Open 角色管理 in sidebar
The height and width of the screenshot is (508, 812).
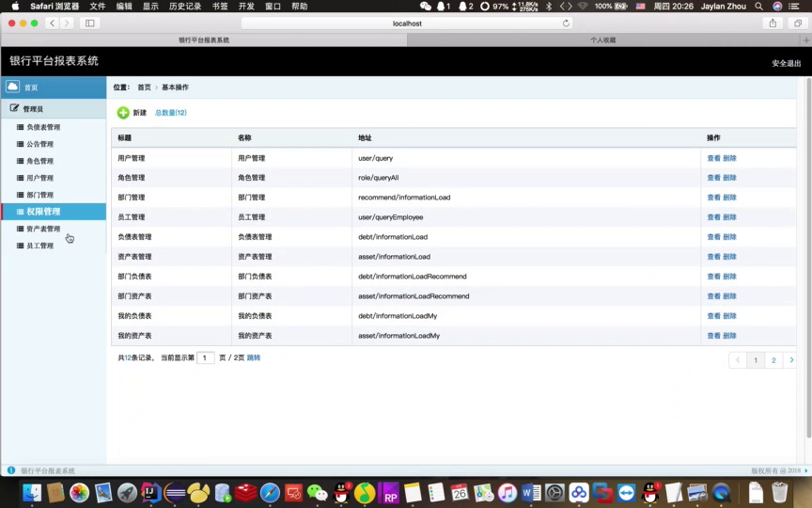tap(39, 161)
